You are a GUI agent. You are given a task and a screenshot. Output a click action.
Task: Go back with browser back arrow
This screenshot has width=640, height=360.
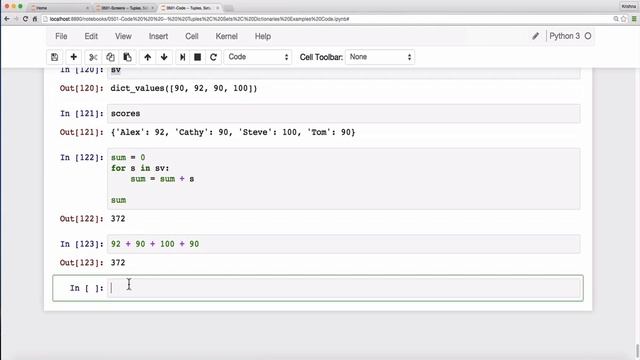[x=7, y=19]
